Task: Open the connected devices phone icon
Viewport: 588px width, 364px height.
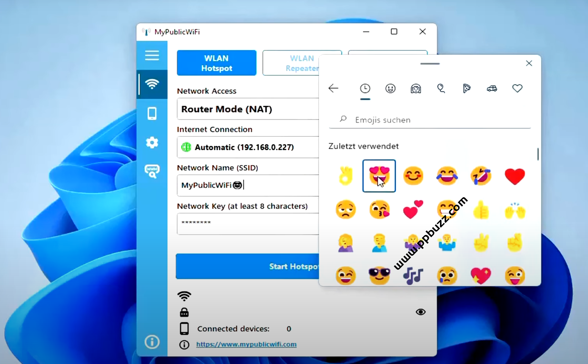Action: [x=152, y=113]
